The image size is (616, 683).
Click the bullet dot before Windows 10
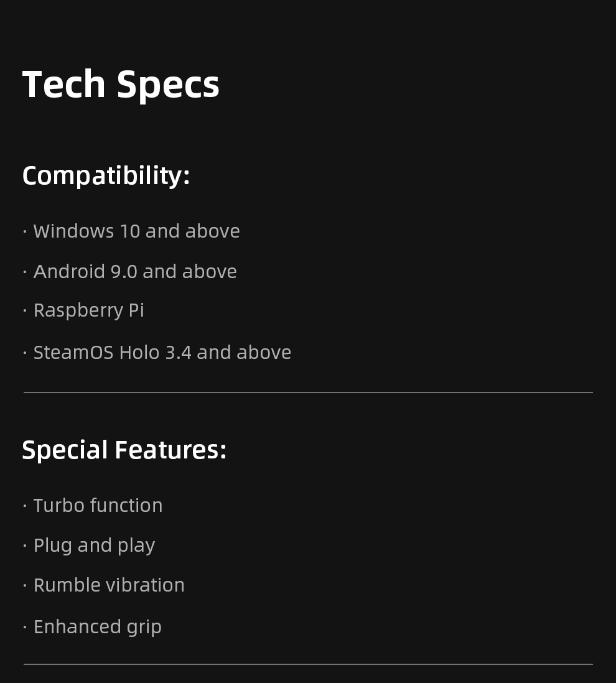pos(25,231)
